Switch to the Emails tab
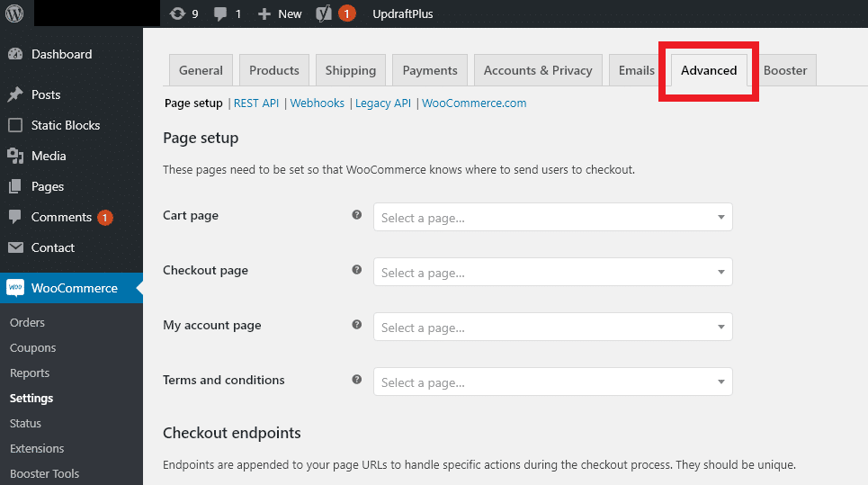This screenshot has width=868, height=485. coord(637,70)
